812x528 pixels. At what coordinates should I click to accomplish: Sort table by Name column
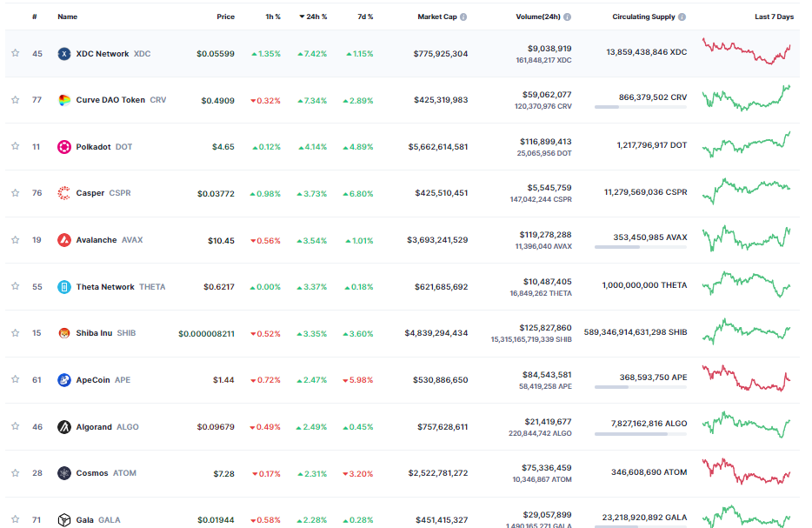coord(67,17)
